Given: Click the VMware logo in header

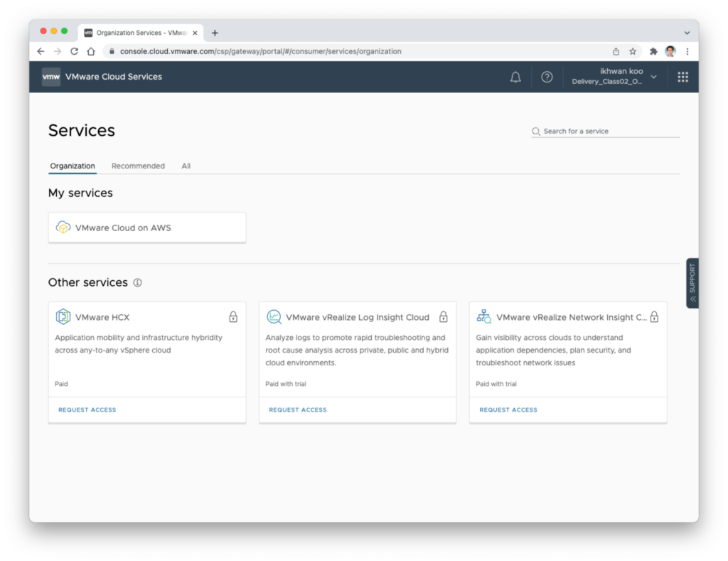Looking at the screenshot, I should (51, 77).
